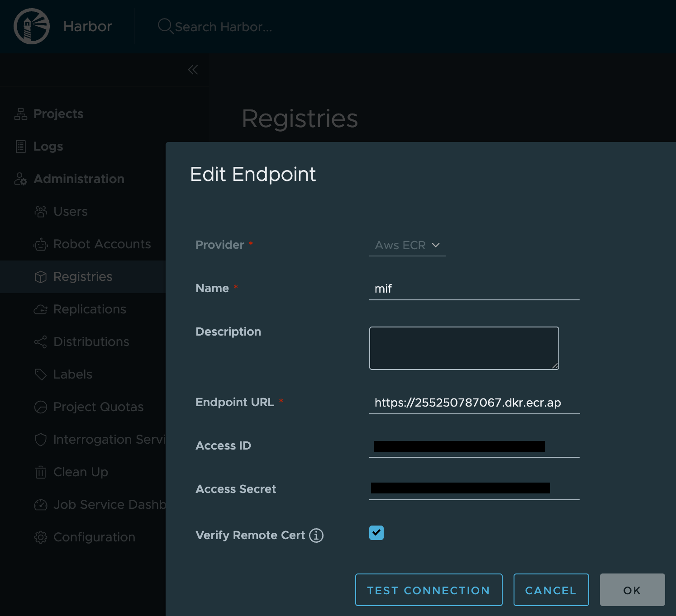Click the Name field containing mif
676x616 pixels.
[474, 289]
